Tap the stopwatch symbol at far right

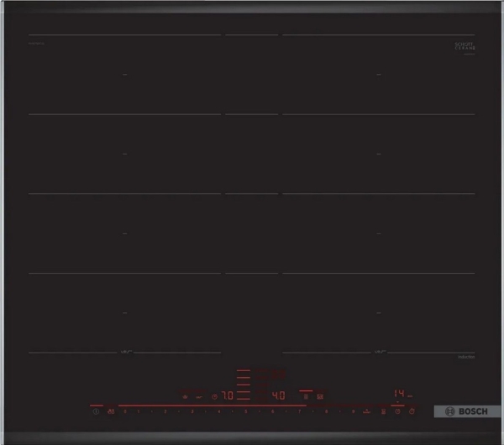pyautogui.click(x=412, y=411)
